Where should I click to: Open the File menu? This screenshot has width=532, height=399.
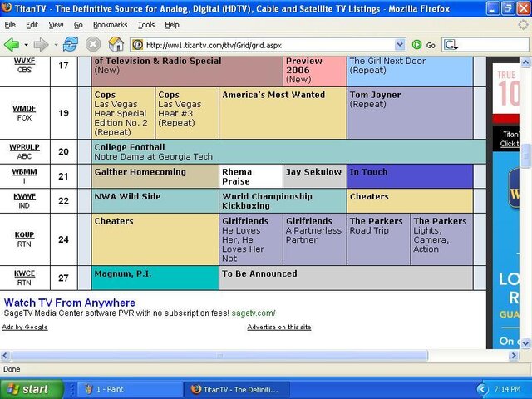pos(10,25)
